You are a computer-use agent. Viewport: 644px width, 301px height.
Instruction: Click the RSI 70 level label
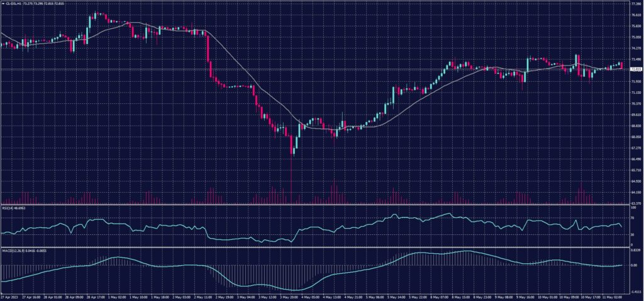pyautogui.click(x=630, y=218)
